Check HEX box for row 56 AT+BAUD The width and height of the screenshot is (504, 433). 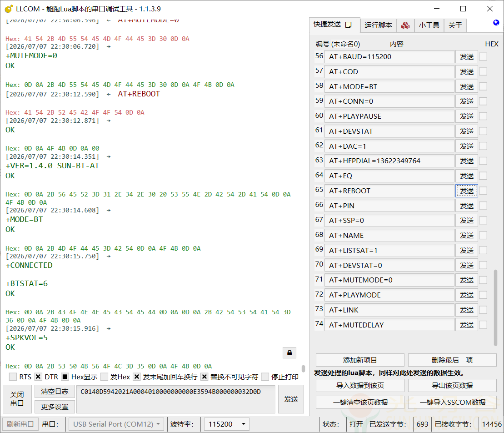pos(483,56)
